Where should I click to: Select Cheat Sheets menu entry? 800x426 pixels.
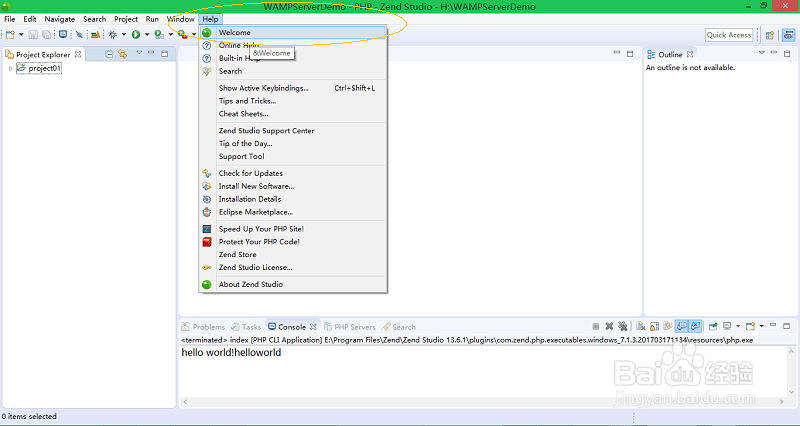pyautogui.click(x=293, y=114)
